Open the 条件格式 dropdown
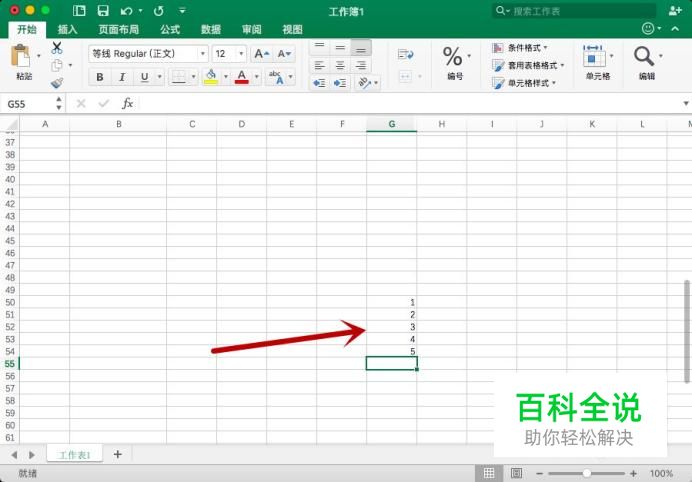692x482 pixels. click(x=520, y=48)
